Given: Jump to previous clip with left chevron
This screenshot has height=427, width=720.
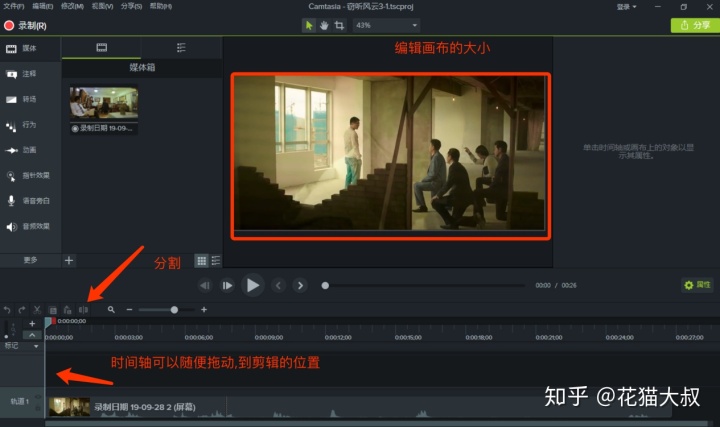Looking at the screenshot, I should [x=278, y=286].
